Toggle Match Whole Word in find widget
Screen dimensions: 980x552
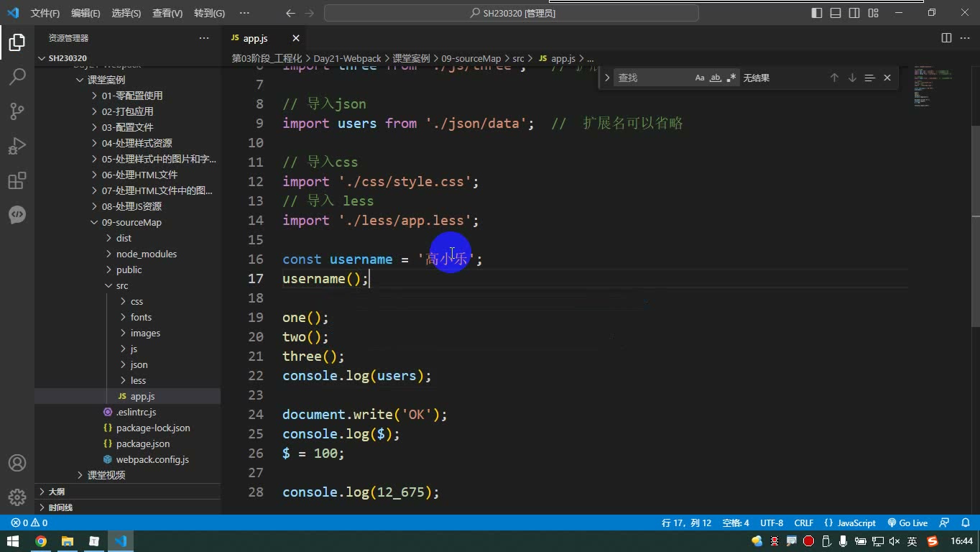716,78
